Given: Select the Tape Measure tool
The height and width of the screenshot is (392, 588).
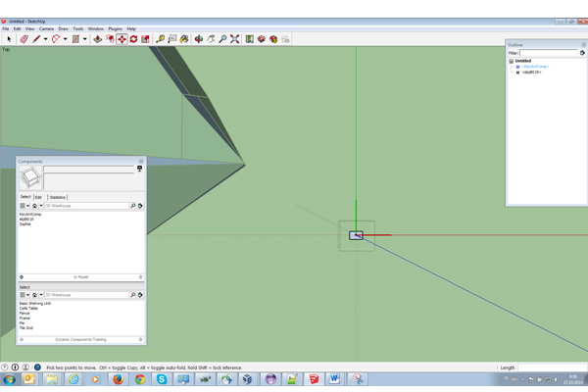Looking at the screenshot, I should point(161,39).
